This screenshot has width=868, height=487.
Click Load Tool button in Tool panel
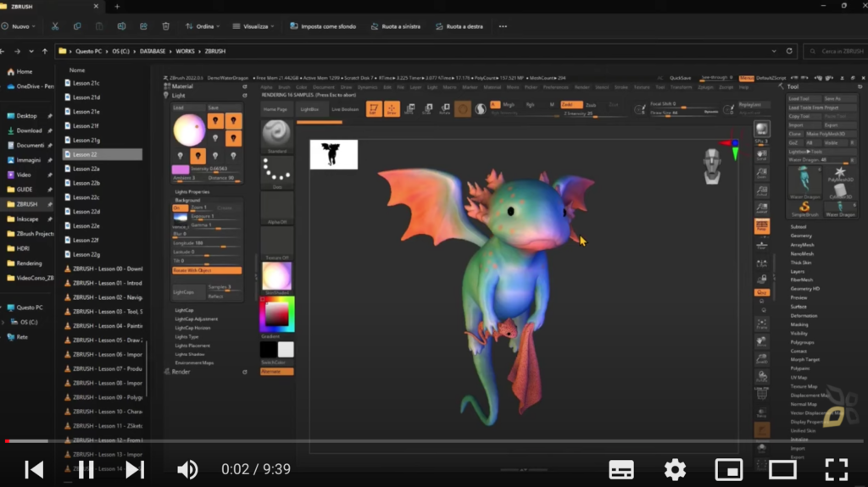[x=804, y=98]
